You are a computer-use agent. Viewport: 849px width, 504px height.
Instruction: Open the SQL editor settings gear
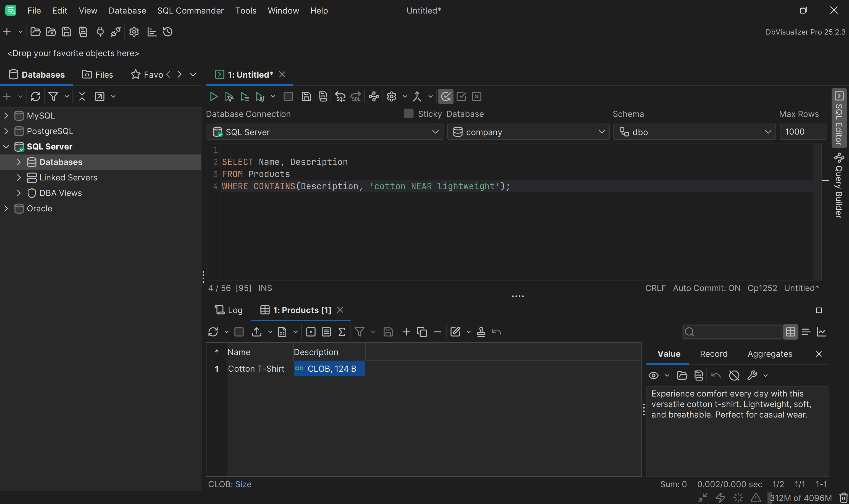click(x=392, y=97)
